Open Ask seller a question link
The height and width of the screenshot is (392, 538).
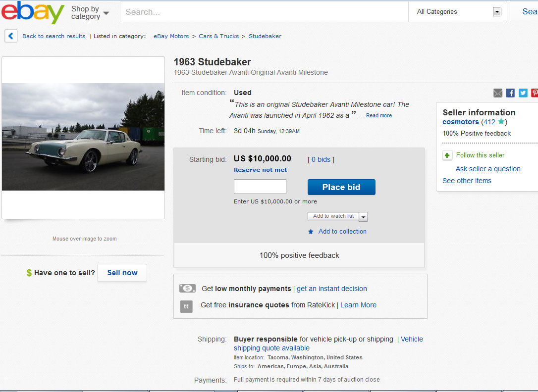pos(488,169)
